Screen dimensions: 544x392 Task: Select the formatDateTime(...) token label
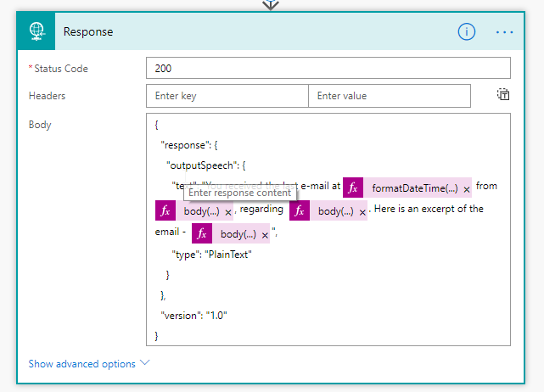point(414,188)
